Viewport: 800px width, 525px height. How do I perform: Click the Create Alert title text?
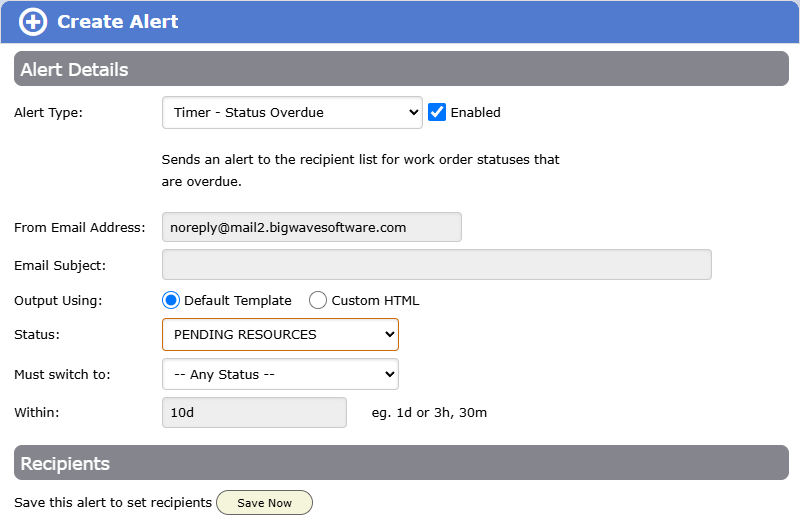click(x=118, y=22)
